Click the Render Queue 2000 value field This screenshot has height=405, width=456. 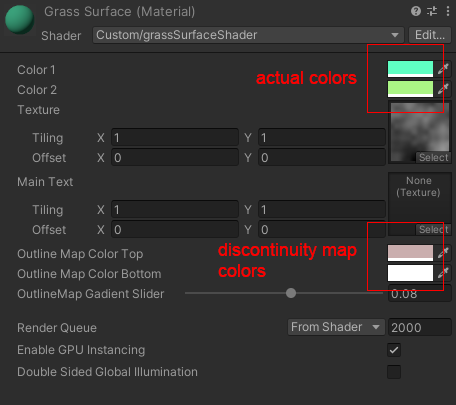[420, 327]
